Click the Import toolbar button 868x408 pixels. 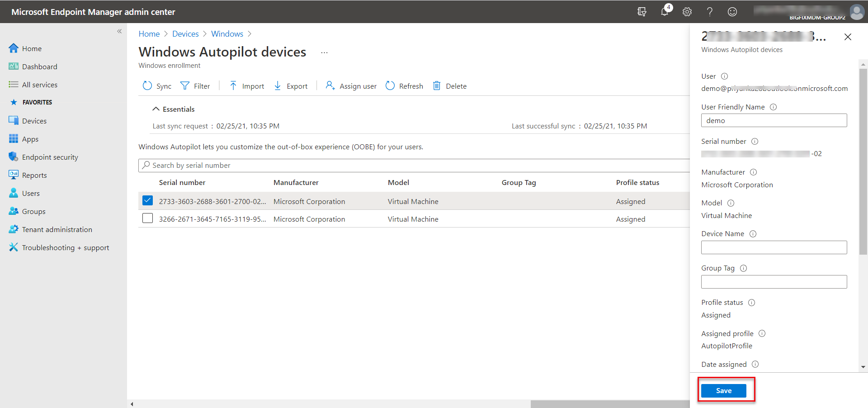click(x=247, y=86)
